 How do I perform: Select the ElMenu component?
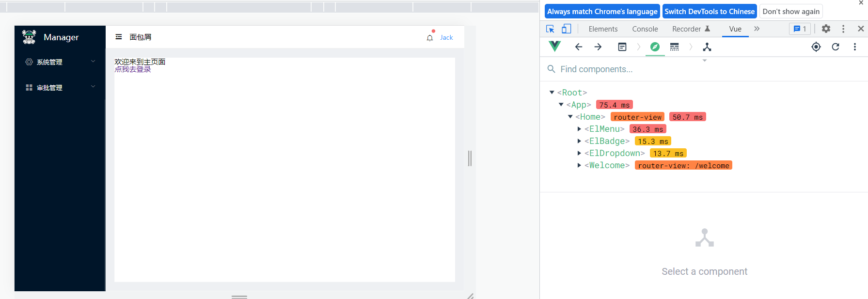point(604,129)
